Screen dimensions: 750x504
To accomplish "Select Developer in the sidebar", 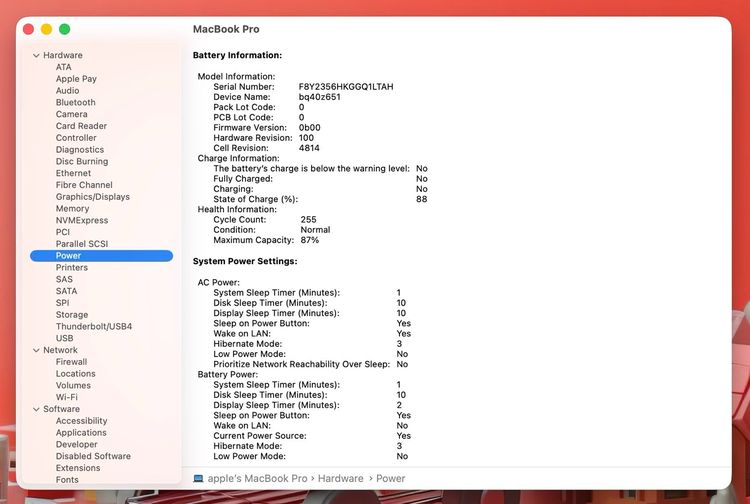I will 77,444.
